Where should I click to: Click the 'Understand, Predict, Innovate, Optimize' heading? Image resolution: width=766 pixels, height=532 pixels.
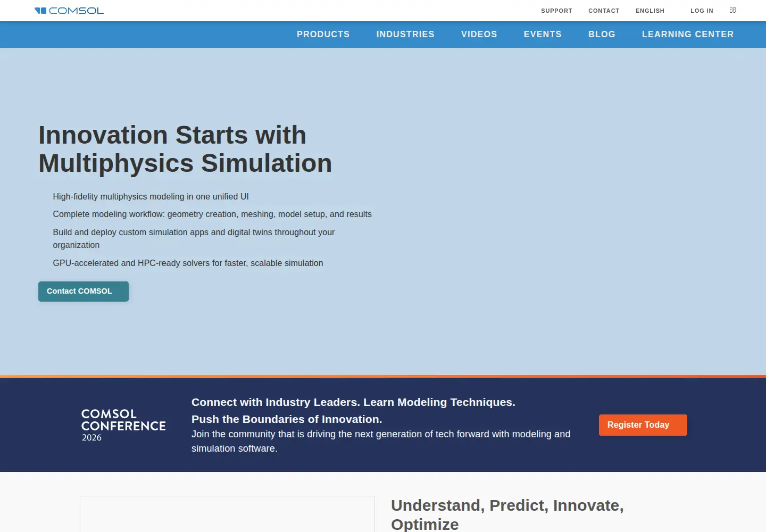[507, 514]
